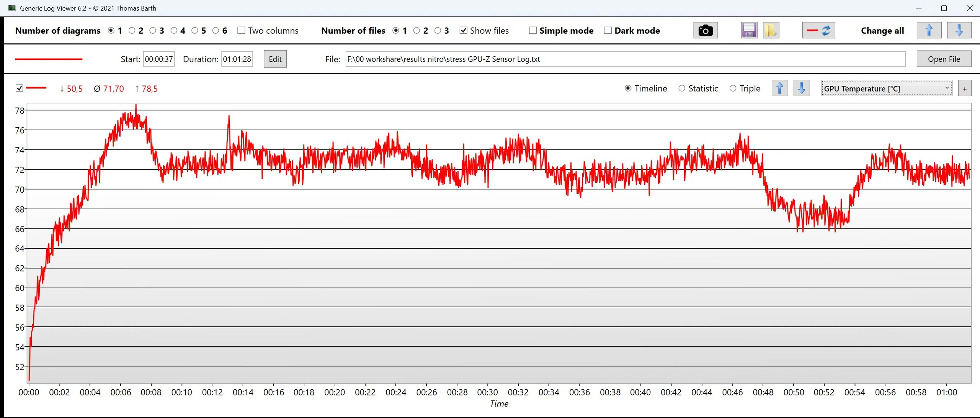
Task: Click the plus button beside sensor dropdown
Action: pos(964,89)
